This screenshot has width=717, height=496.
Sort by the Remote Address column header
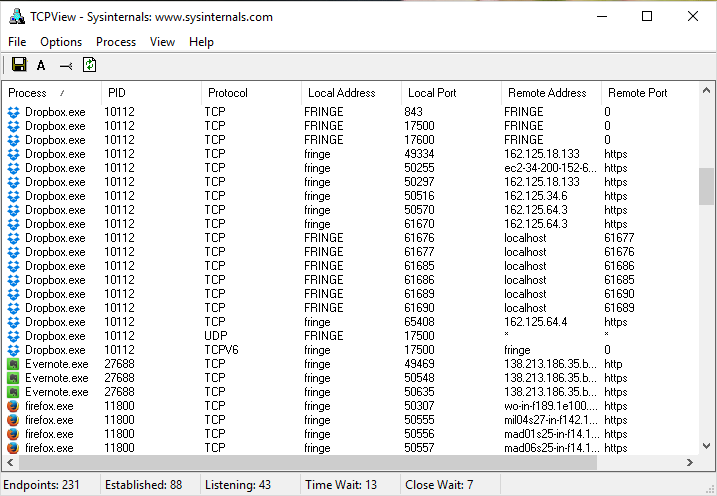point(550,93)
